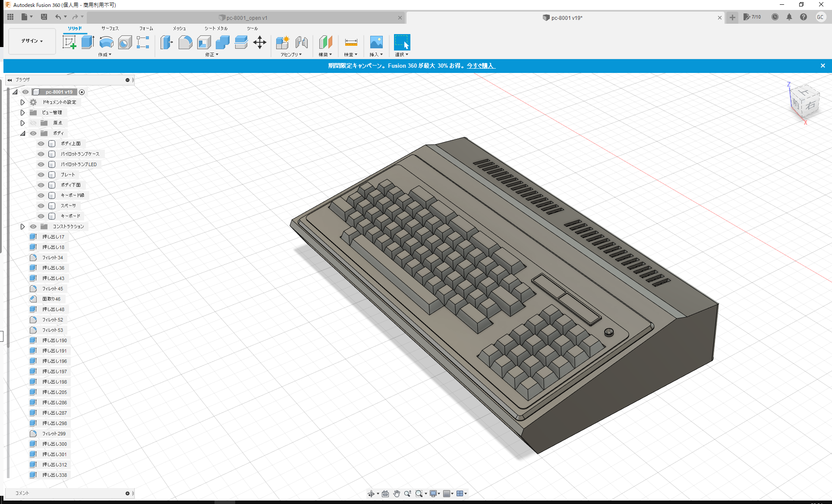Screen dimensions: 832x504
Task: Click the 今すぐ購入 promotion link
Action: coord(481,66)
